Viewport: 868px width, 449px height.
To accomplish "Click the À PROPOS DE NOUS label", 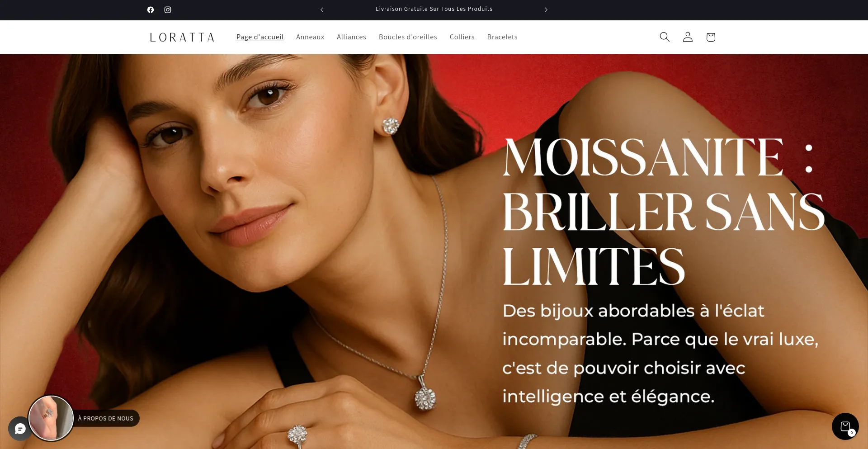I will (106, 418).
